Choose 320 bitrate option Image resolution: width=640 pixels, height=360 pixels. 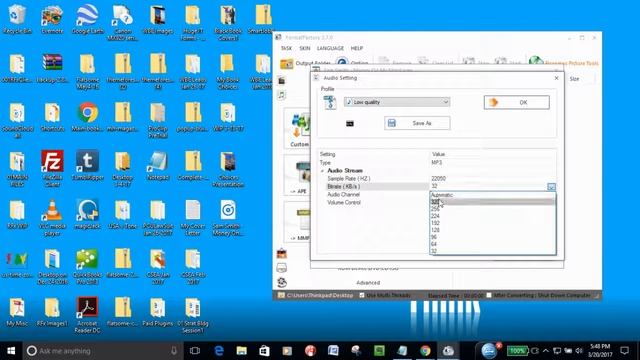pyautogui.click(x=492, y=202)
